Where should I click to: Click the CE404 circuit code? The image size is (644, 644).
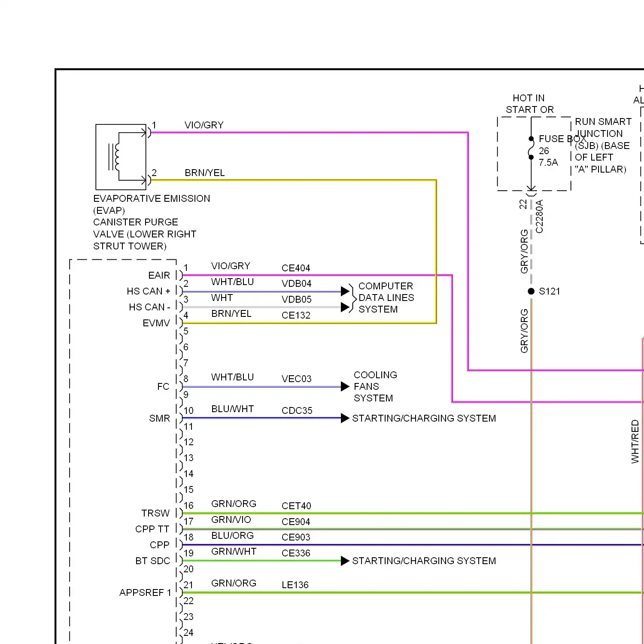[296, 268]
